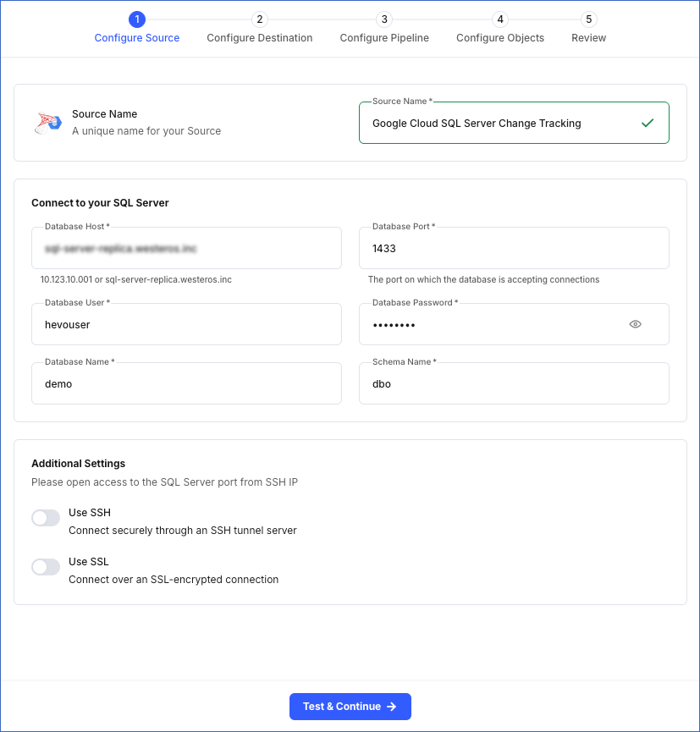700x732 pixels.
Task: Click the SQL Server source logo icon
Action: pyautogui.click(x=48, y=122)
